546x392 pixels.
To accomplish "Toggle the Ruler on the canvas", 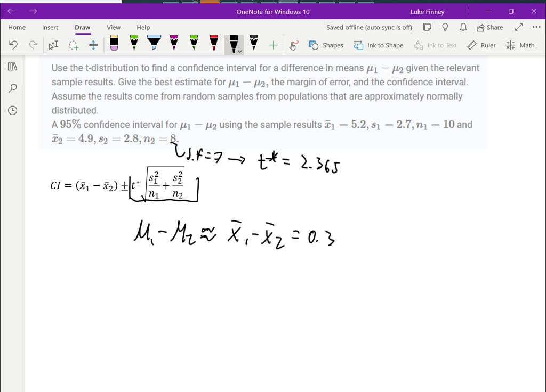I will click(x=481, y=45).
